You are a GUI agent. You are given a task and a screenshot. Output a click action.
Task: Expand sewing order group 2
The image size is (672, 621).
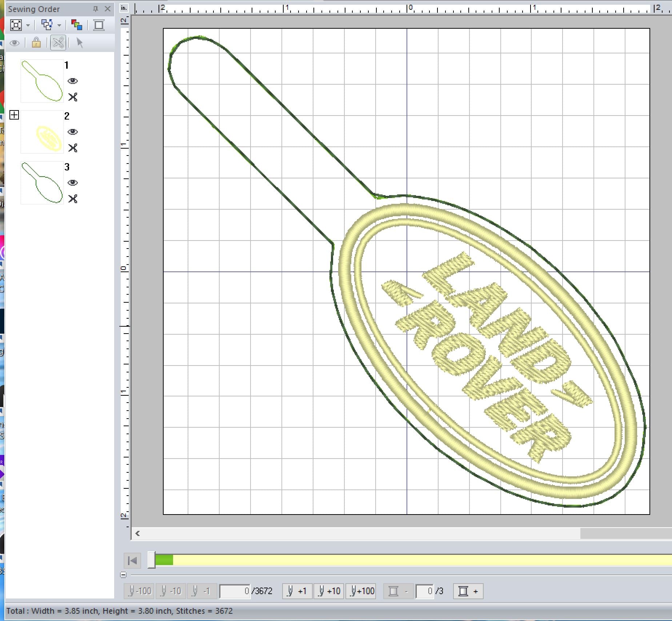click(x=14, y=115)
